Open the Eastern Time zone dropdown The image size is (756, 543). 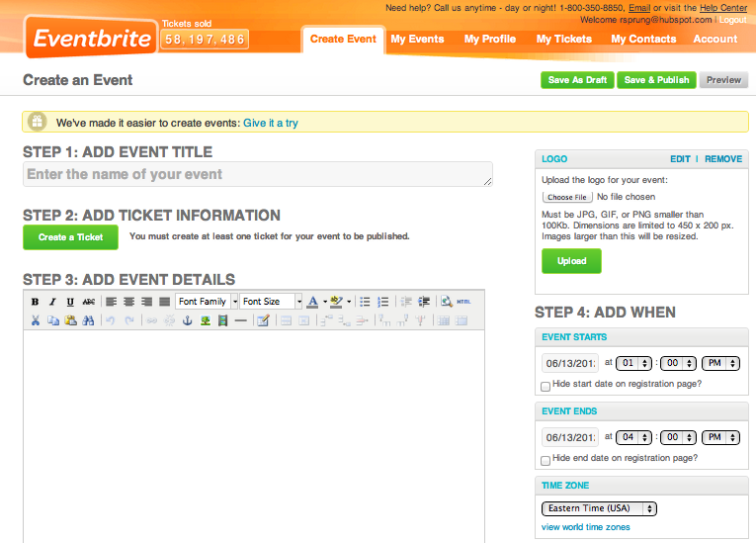(599, 508)
